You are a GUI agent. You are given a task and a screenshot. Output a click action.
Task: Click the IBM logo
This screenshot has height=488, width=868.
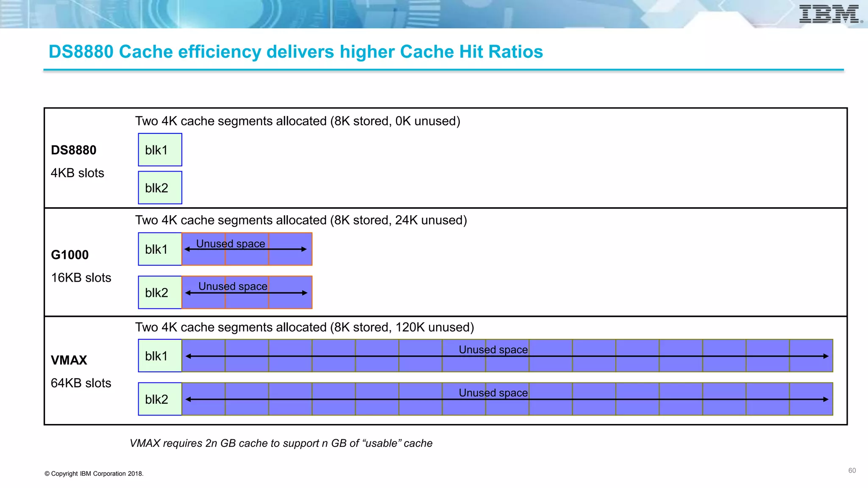click(x=830, y=14)
